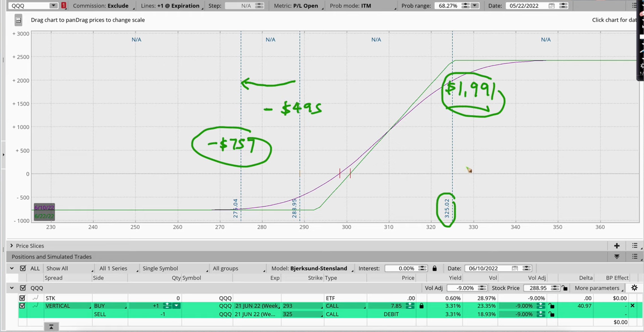The height and width of the screenshot is (332, 644).
Task: Click the 6/10/22 date line label
Action: (44, 208)
